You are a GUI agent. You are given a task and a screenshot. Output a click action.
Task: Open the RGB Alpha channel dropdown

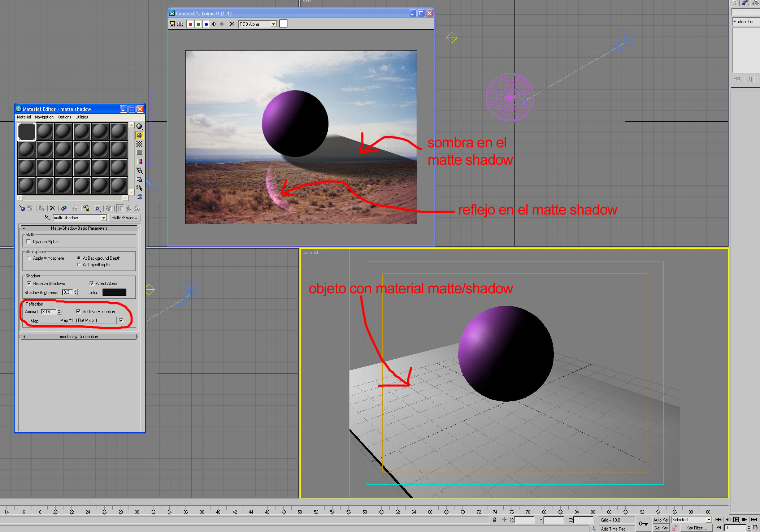[x=273, y=24]
